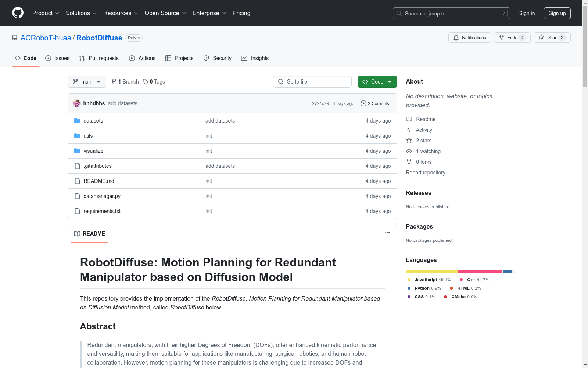Open the Readme link in About
Screen dimensions: 588x368
tap(421, 119)
